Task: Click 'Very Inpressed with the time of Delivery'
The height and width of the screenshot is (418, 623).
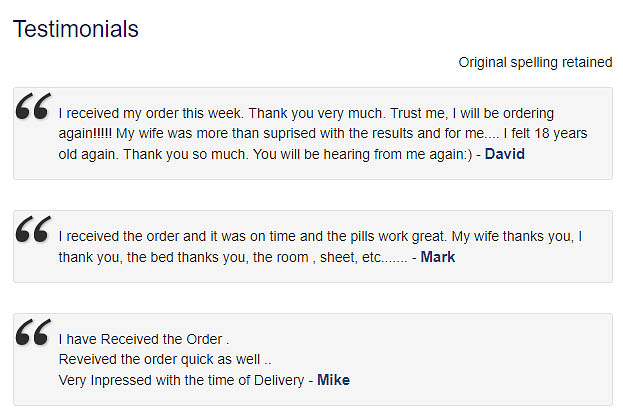Action: coord(182,380)
